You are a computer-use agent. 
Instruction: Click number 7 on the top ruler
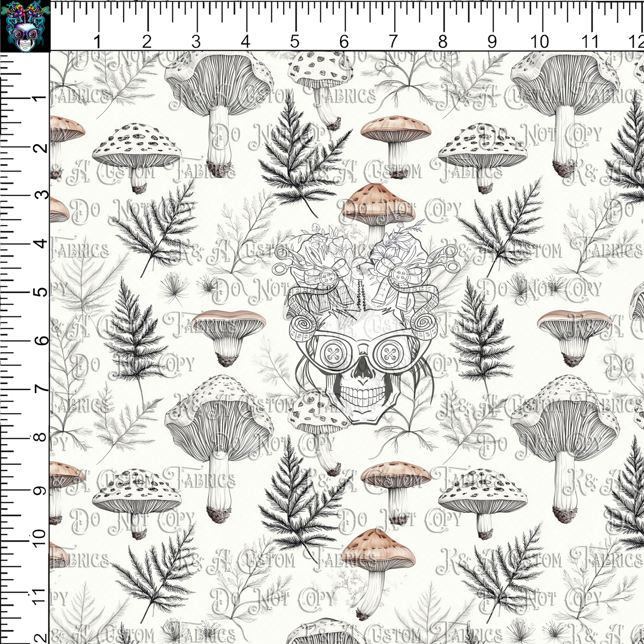[394, 42]
